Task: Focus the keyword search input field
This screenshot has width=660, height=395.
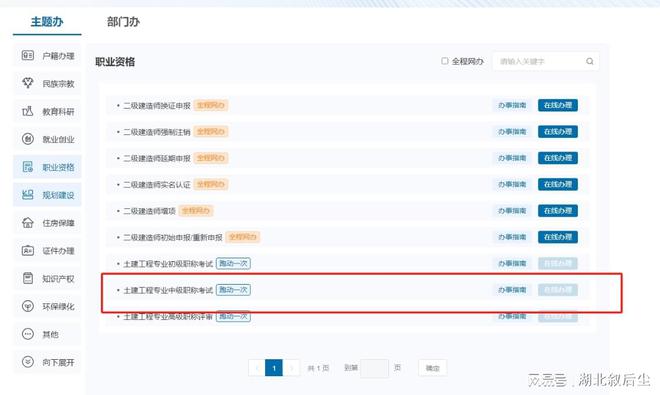Action: coord(546,61)
